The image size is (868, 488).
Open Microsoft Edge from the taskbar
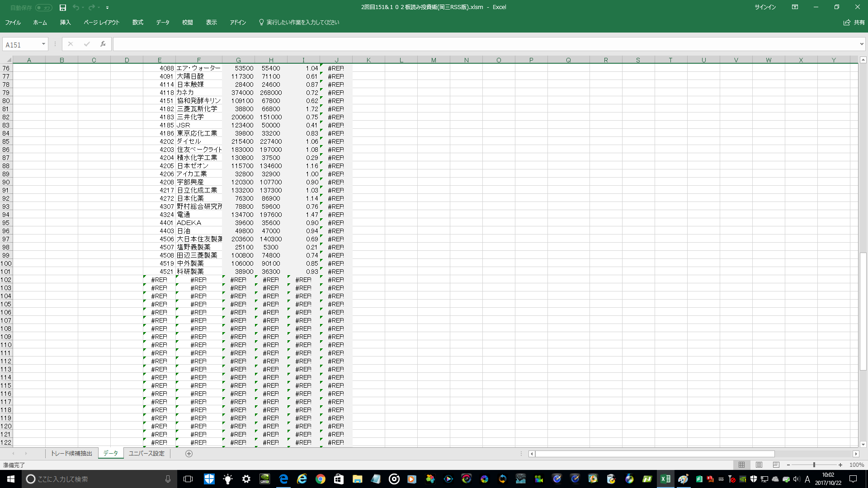click(x=284, y=479)
